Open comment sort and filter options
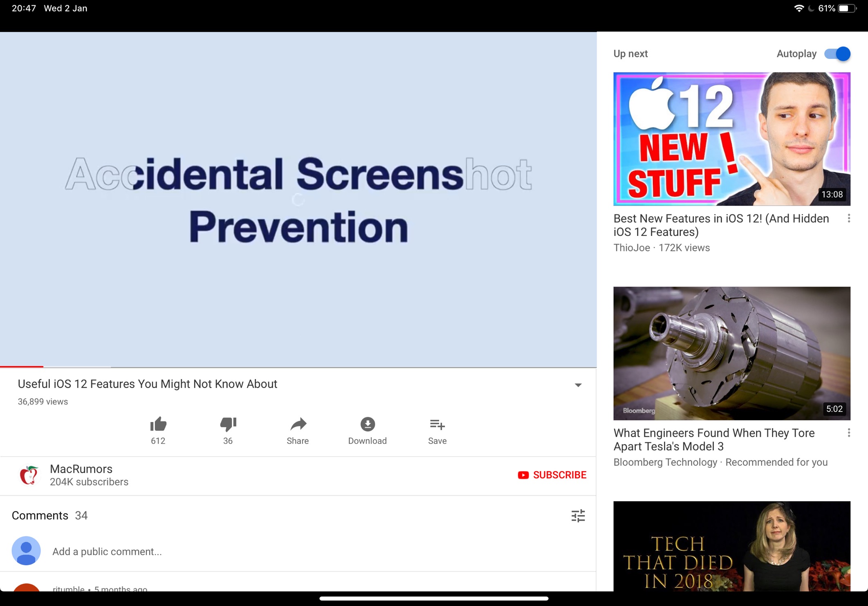Image resolution: width=868 pixels, height=606 pixels. pos(578,516)
